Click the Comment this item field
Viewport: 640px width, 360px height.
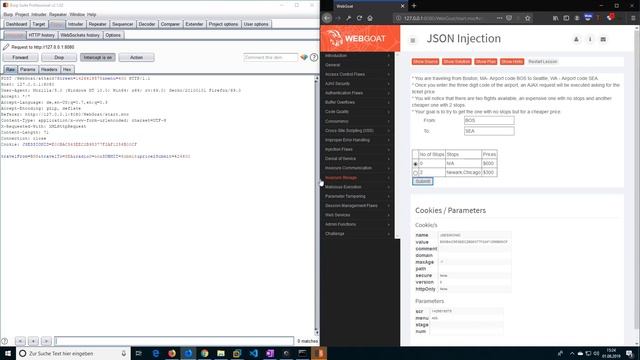coord(271,58)
